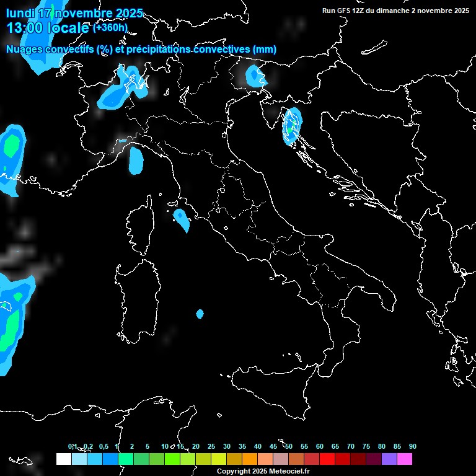Click the 'Nuages convectifs (%)' map title
Viewport: 476px width, 476px height.
pos(59,49)
